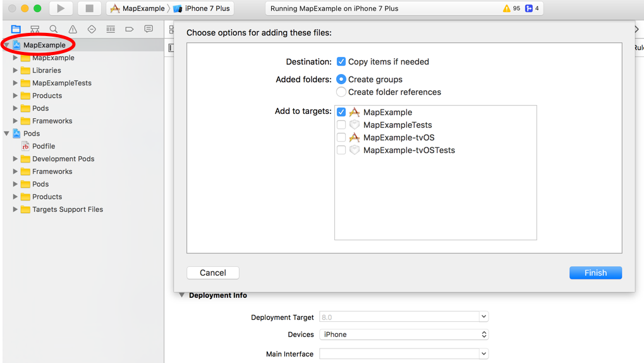Check the MapExample-tvOSTests target checkbox
This screenshot has height=363, width=644.
(x=341, y=150)
